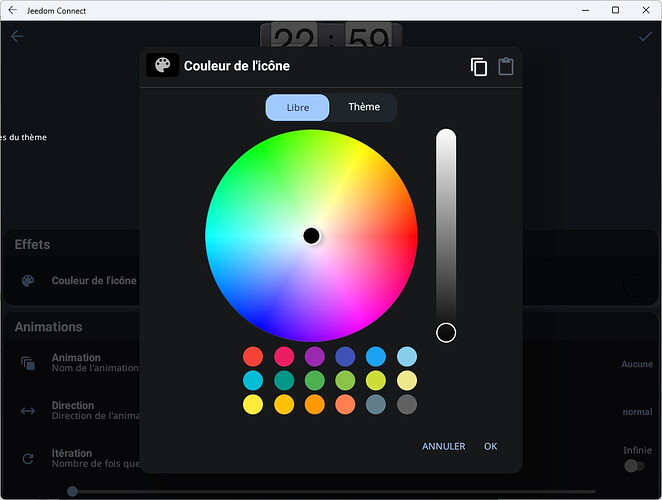Go back using the app's top-left arrow

[x=17, y=37]
